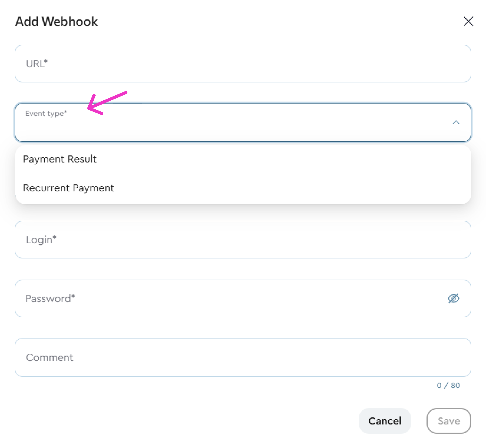Click the URL placeholder label text
Image resolution: width=486 pixels, height=448 pixels.
(37, 63)
